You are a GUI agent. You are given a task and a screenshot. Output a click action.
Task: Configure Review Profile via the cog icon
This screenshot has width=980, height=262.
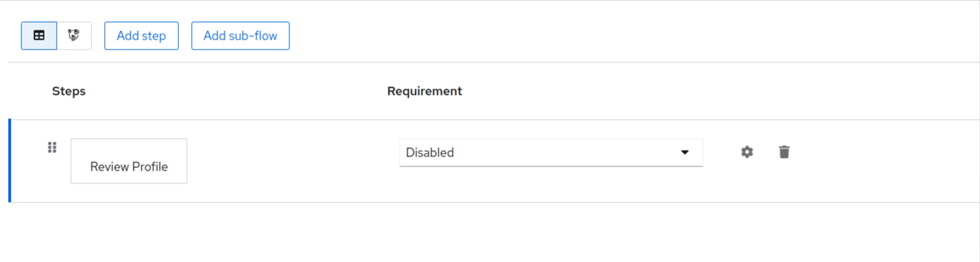pos(747,152)
